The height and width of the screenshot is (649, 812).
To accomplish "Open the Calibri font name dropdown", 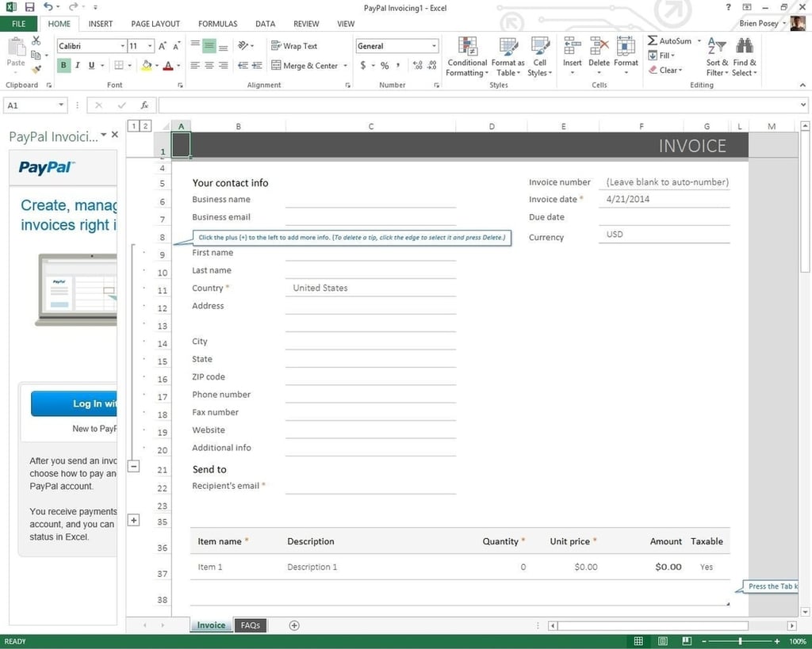I will (x=123, y=46).
